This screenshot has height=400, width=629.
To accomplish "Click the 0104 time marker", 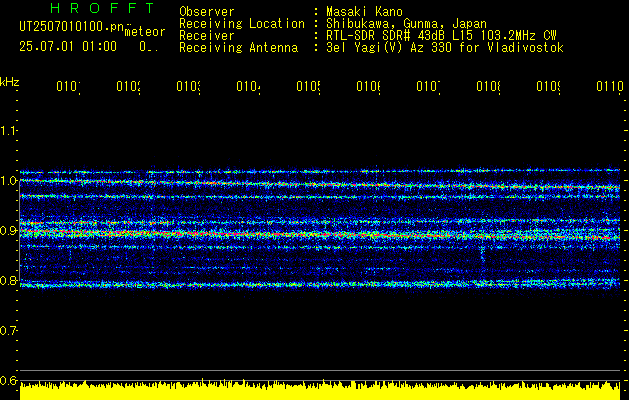I will (x=248, y=86).
